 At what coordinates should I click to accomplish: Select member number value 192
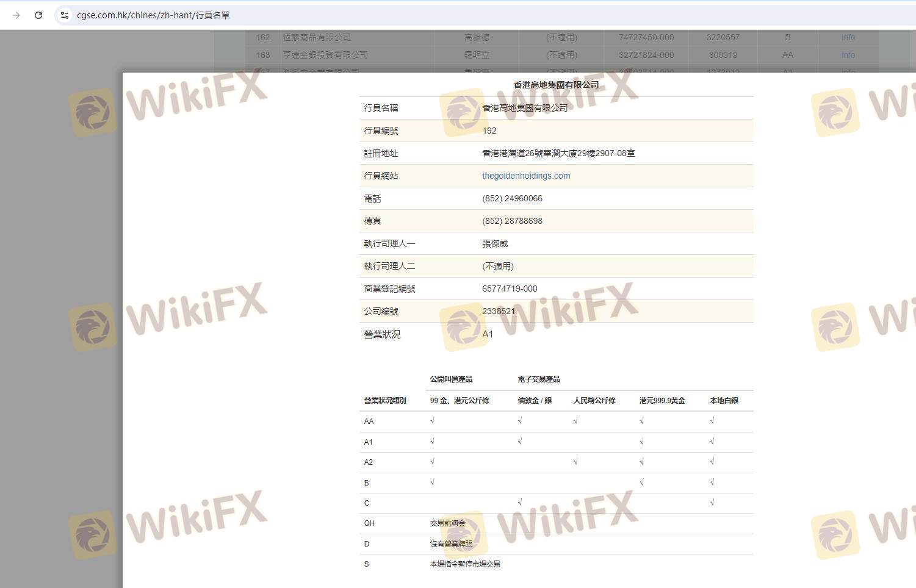coord(489,131)
